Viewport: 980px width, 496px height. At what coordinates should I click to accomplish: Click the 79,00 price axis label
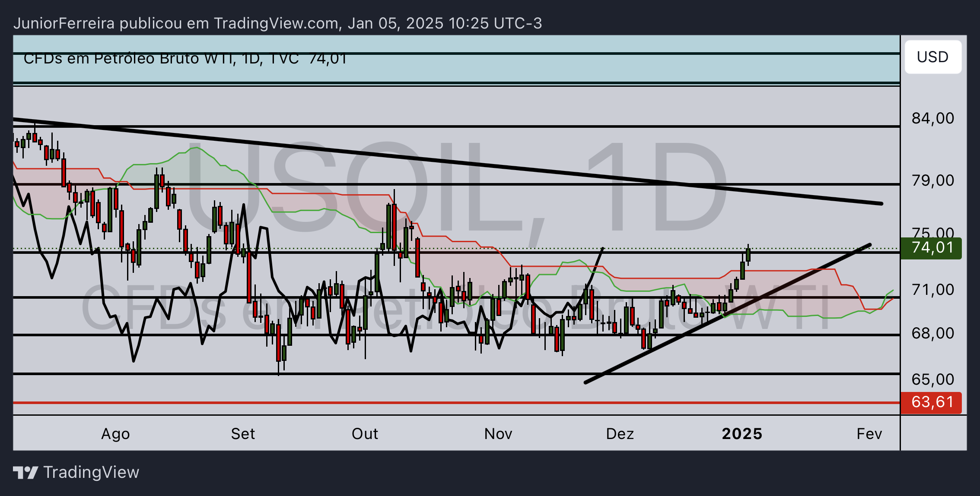point(933,180)
